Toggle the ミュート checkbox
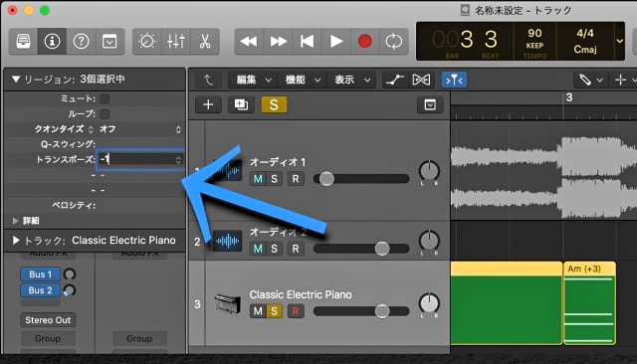The image size is (637, 364). [105, 98]
